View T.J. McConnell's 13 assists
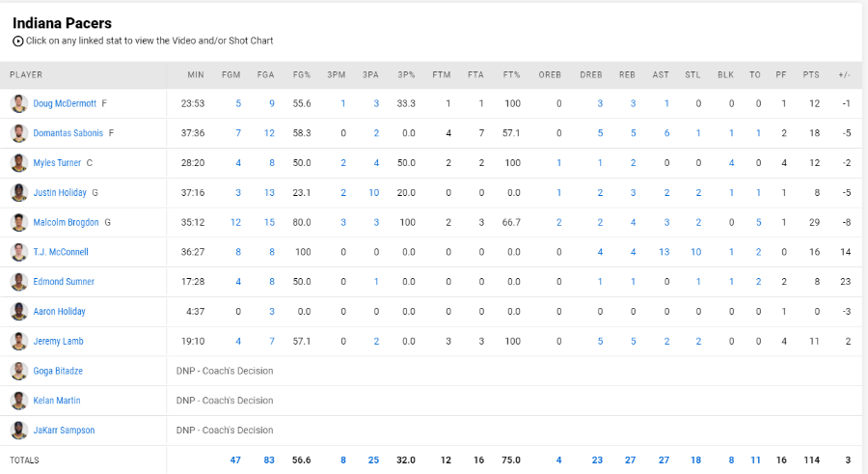The width and height of the screenshot is (868, 474). click(x=665, y=252)
